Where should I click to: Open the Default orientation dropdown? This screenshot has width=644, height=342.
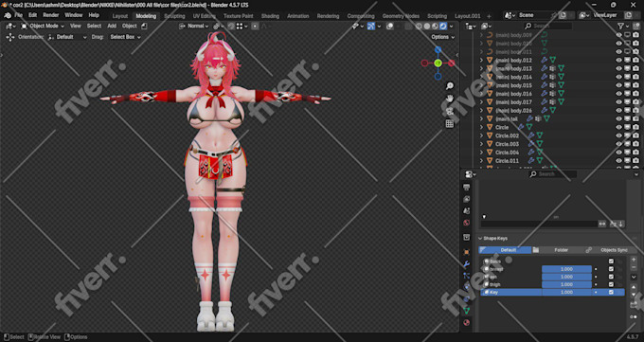click(68, 37)
